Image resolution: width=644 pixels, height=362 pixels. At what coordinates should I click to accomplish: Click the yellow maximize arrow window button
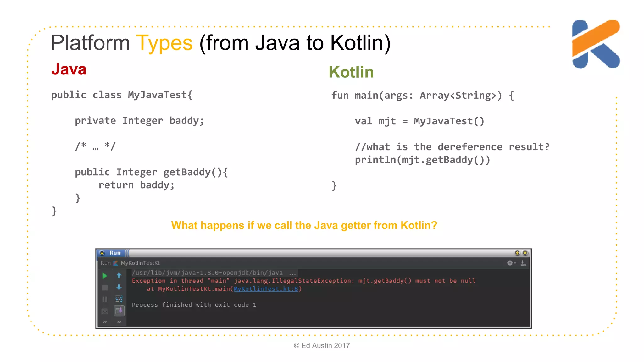coord(517,253)
